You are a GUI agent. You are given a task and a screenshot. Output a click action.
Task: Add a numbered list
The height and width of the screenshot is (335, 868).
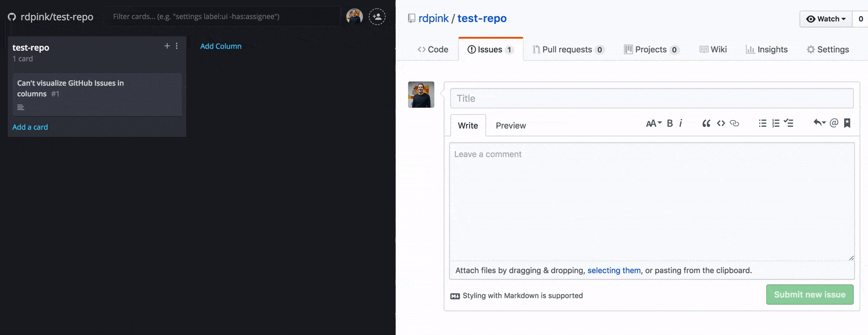coord(776,123)
